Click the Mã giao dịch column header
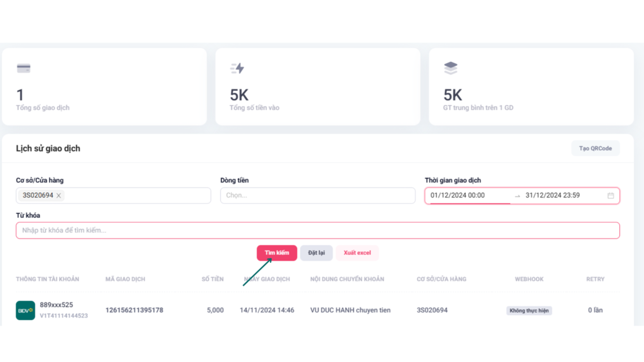Image resolution: width=644 pixels, height=362 pixels. (125, 279)
